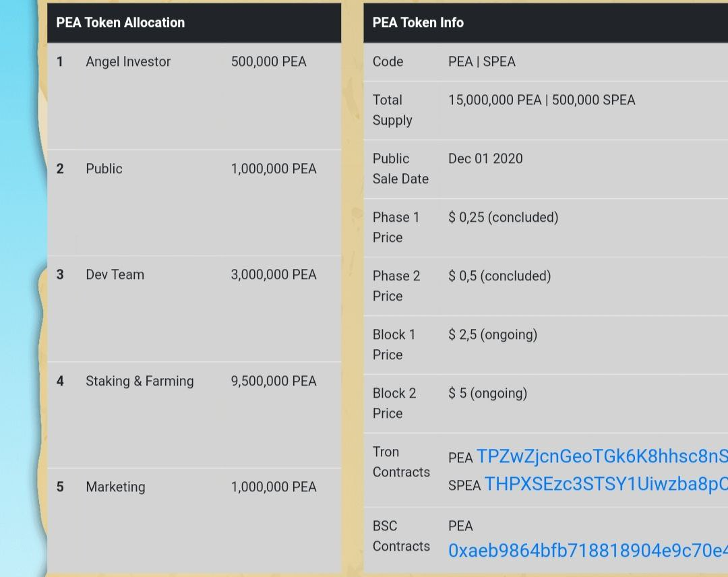Click the 'PEA' label in BSC Contracts row
The width and height of the screenshot is (728, 577).
(x=460, y=526)
